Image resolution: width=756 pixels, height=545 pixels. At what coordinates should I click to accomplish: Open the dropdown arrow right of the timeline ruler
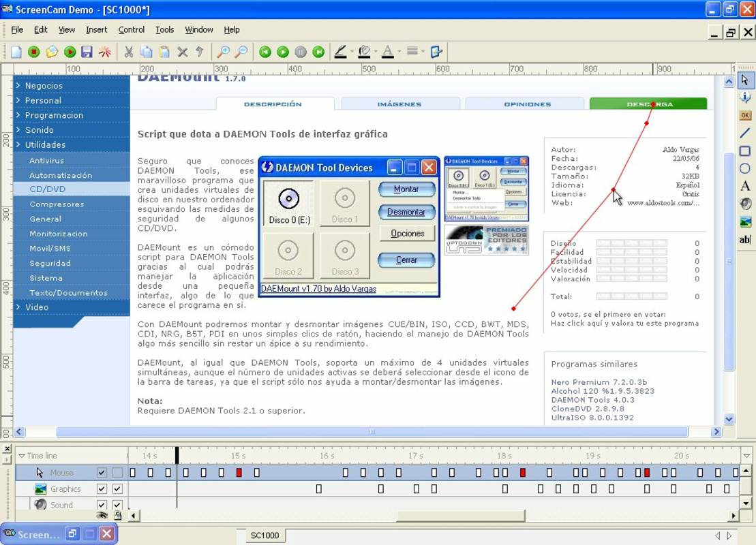click(746, 456)
